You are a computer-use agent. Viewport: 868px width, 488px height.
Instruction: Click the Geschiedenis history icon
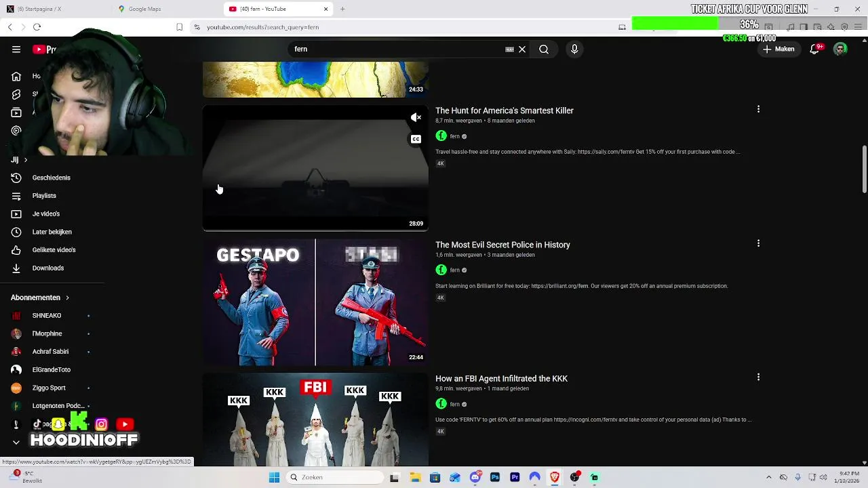coord(16,178)
